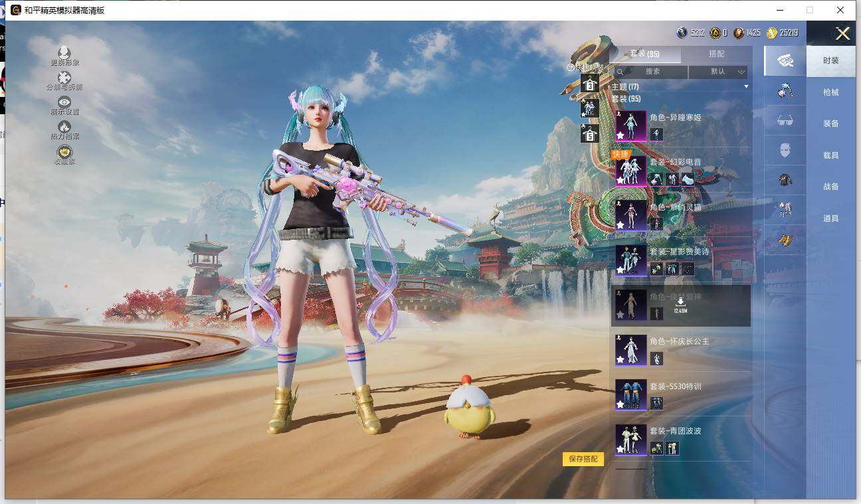Click the 搜索 search field
Image resolution: width=861 pixels, height=504 pixels.
point(652,71)
